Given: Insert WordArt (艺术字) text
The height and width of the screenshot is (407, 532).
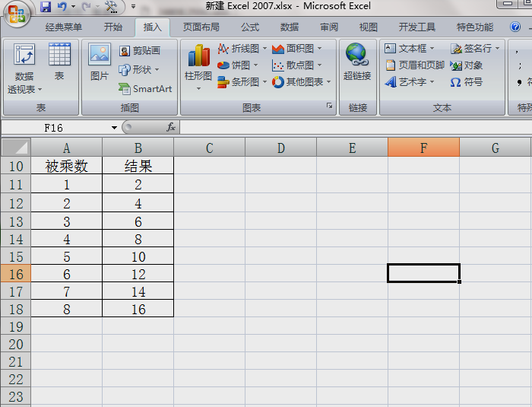Looking at the screenshot, I should (x=411, y=82).
